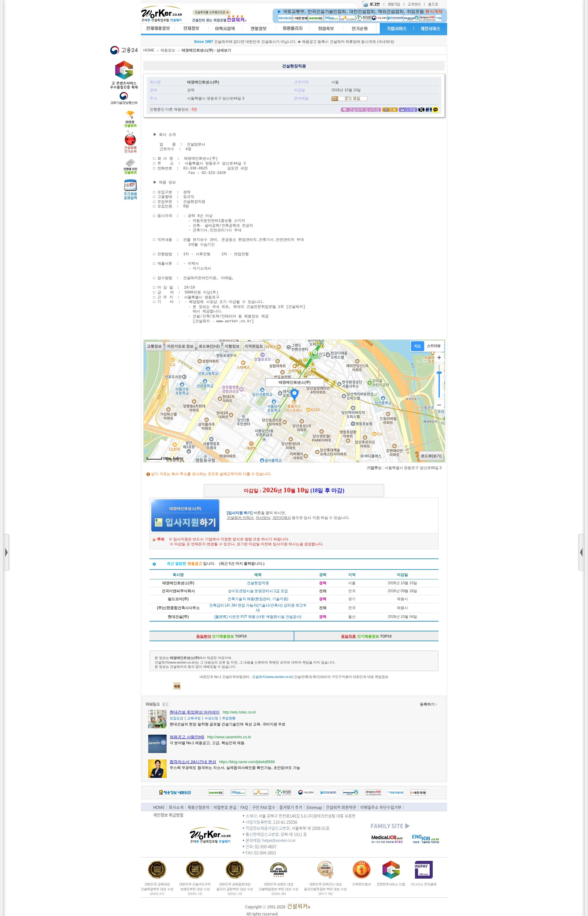Switch to the 개인서비스 tab
The image size is (588, 916).
point(430,28)
